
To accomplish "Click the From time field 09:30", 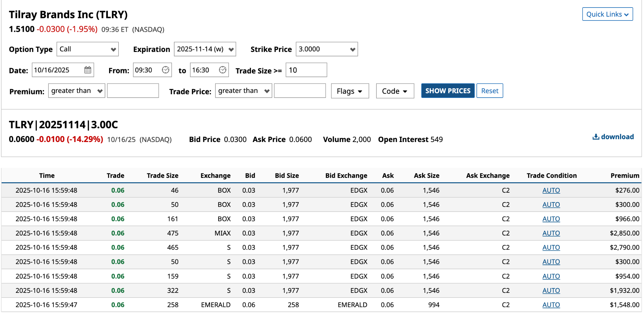I will [152, 70].
